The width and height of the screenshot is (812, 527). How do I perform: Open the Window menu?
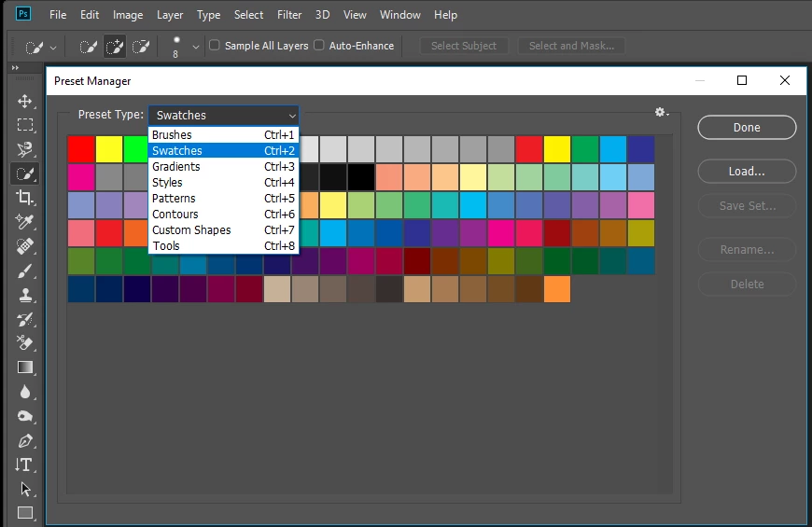[x=400, y=15]
